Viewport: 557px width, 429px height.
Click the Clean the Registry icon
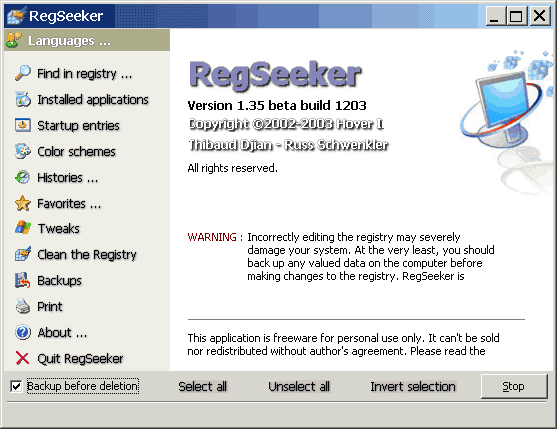(23, 254)
